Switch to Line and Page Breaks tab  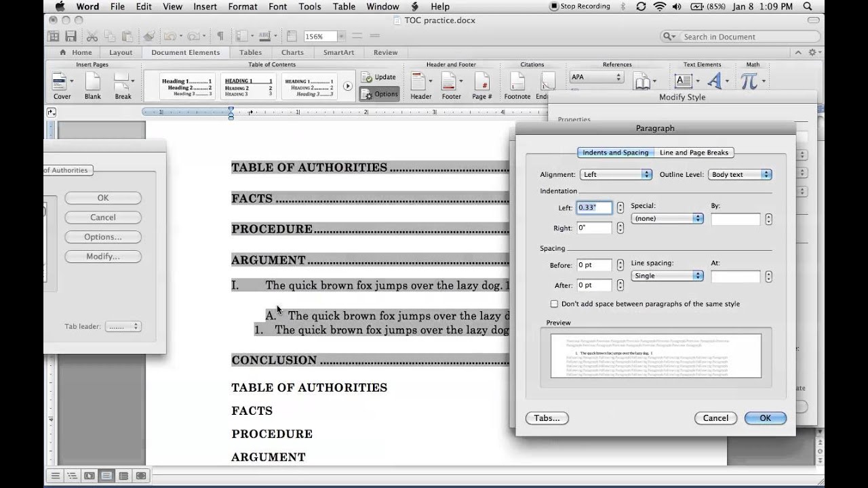[694, 152]
